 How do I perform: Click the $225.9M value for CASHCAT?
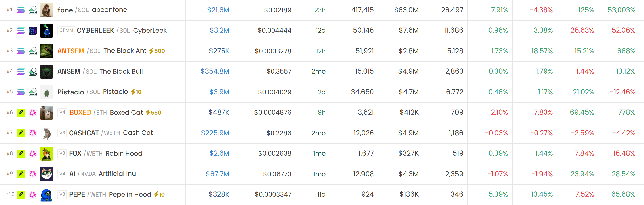215,133
